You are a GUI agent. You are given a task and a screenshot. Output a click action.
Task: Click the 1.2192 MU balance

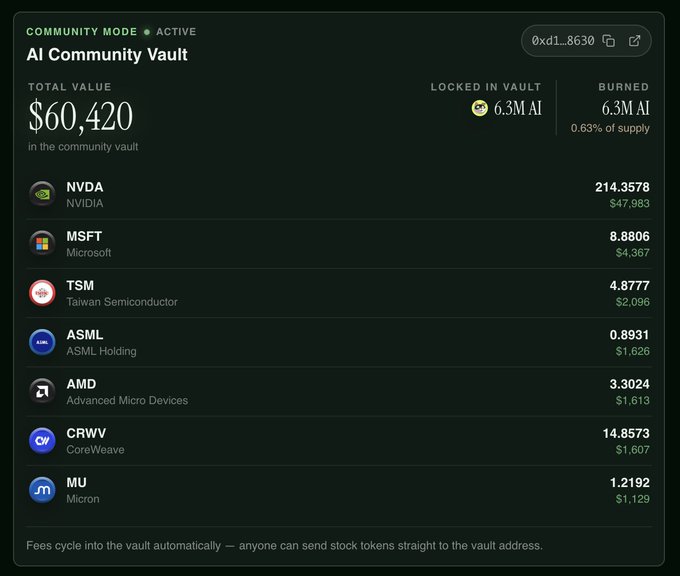630,482
